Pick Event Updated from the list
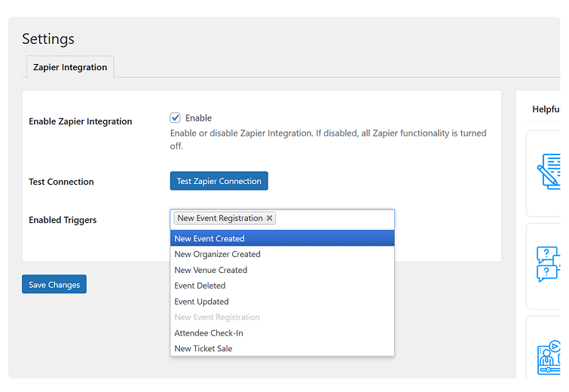Viewport: 569px width, 392px height. 283,302
